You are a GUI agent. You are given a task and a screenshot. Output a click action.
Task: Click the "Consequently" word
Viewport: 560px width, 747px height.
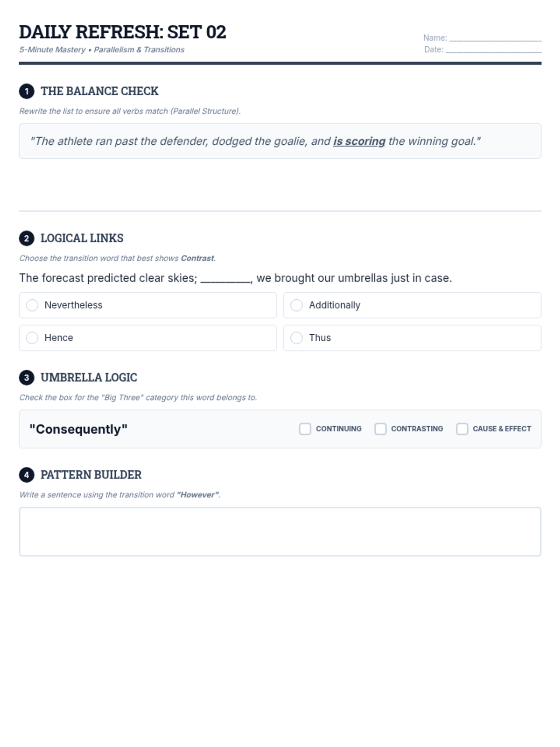click(x=78, y=429)
